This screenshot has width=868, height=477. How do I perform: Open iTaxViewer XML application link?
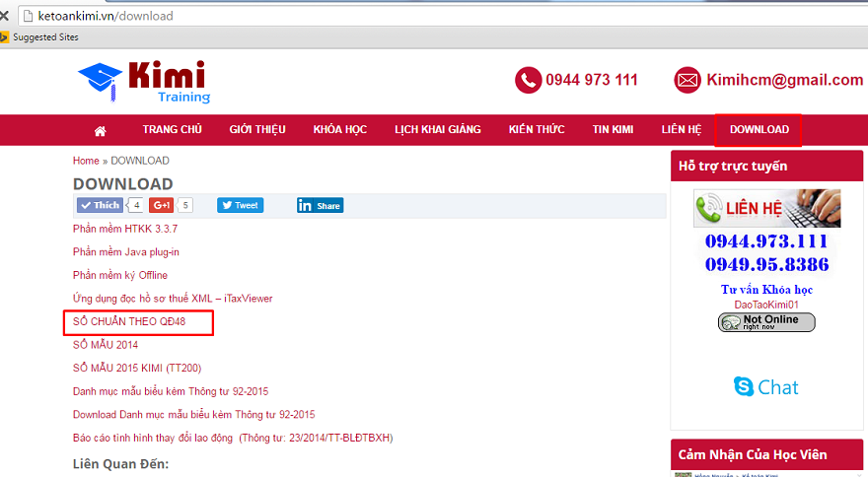173,299
